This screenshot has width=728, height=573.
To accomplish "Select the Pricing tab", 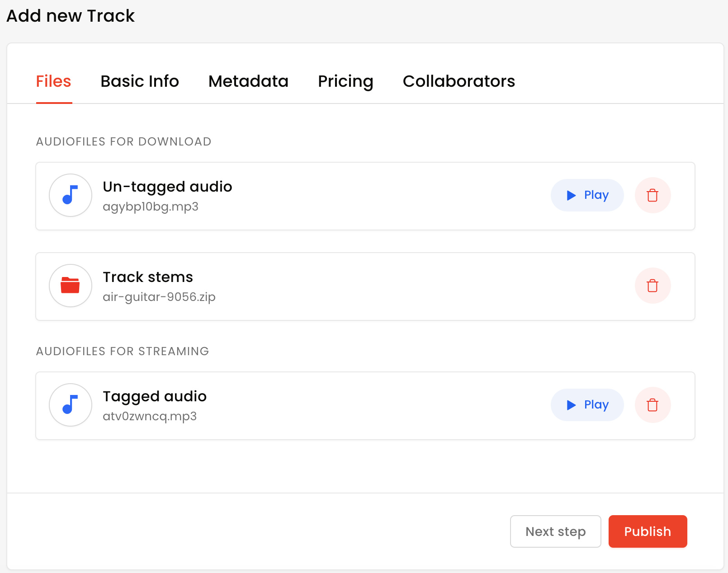I will 345,81.
